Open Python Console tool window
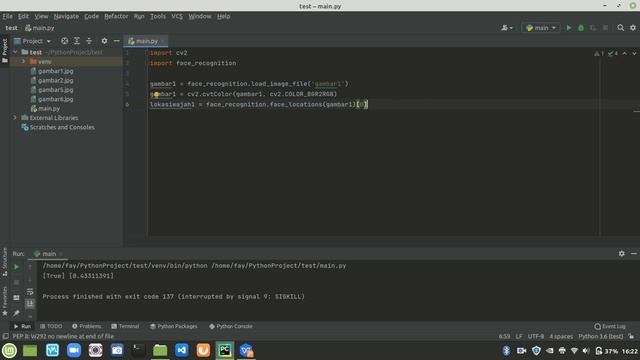Viewport: 640px width, 360px height. coord(231,326)
